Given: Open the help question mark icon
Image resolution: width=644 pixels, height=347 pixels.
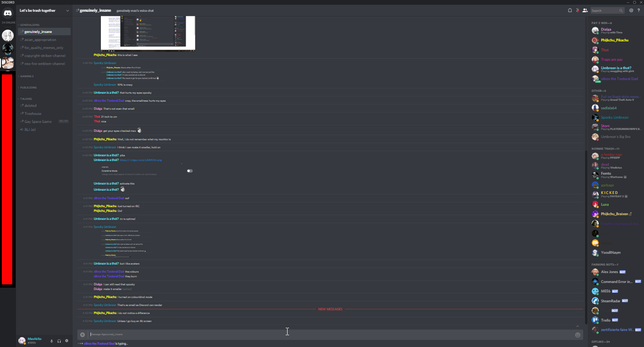Looking at the screenshot, I should (x=639, y=10).
